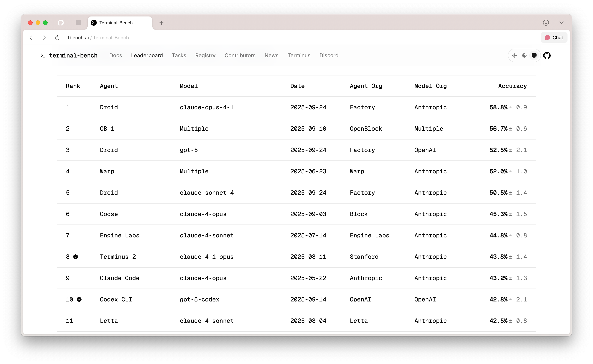Click the terminal-bench logo home link
The width and height of the screenshot is (593, 364).
[x=69, y=56]
